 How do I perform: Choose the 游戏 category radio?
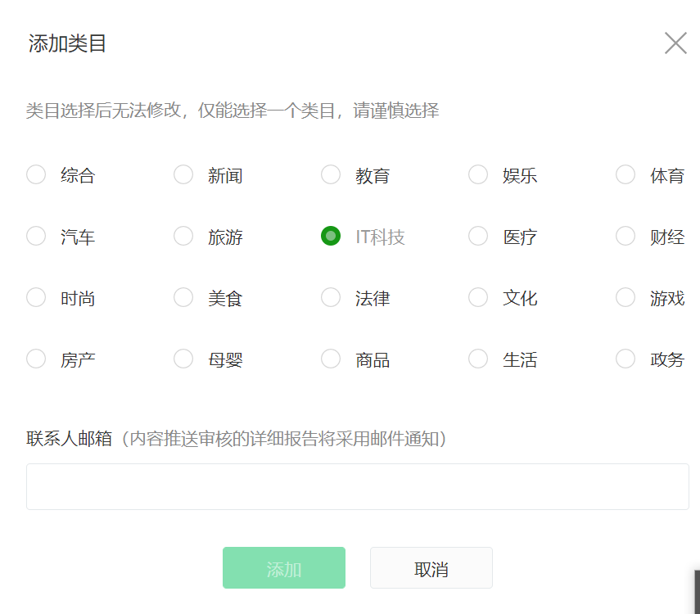click(625, 297)
